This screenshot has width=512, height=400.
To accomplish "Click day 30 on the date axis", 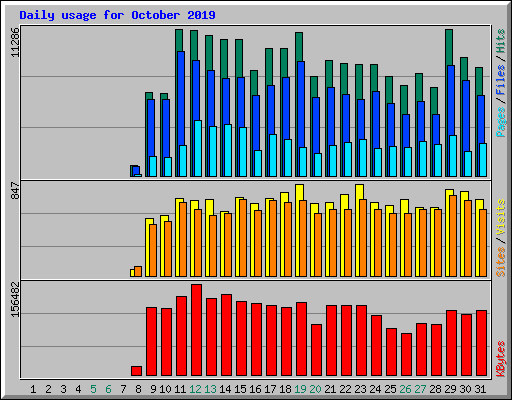I will (465, 389).
